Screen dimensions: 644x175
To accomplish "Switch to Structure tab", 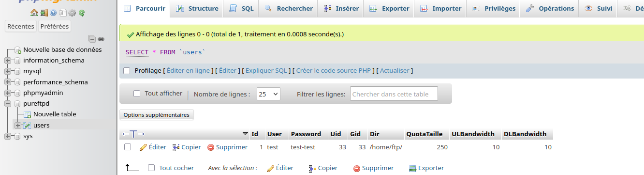I will 197,9.
